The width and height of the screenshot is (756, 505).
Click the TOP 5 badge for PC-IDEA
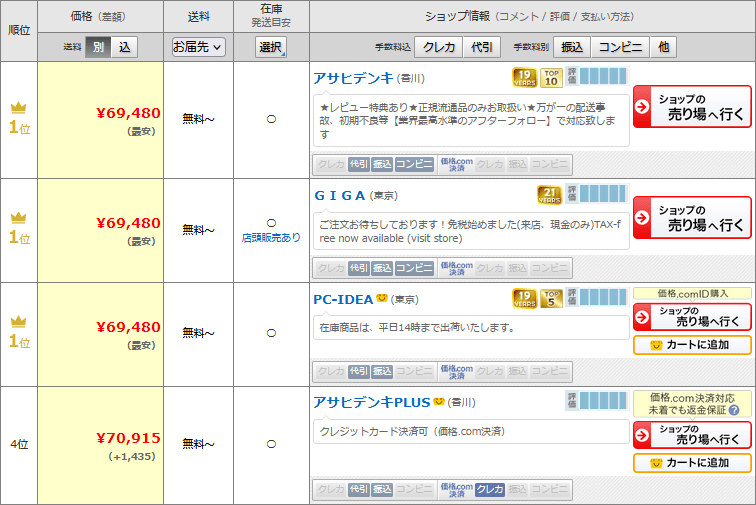click(551, 298)
